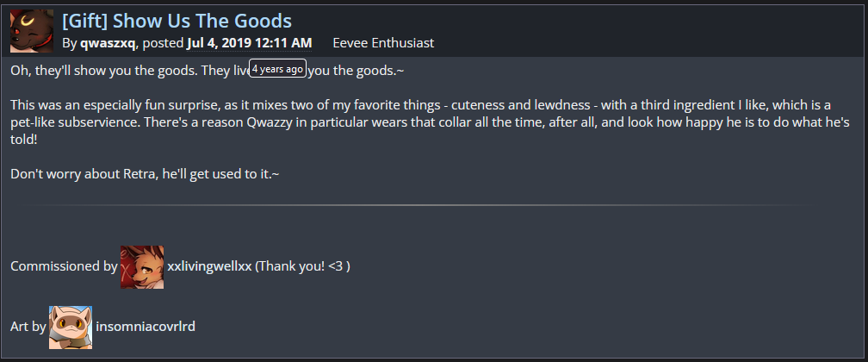Open the insomniacovrlrd avatar thumbnail

point(71,327)
